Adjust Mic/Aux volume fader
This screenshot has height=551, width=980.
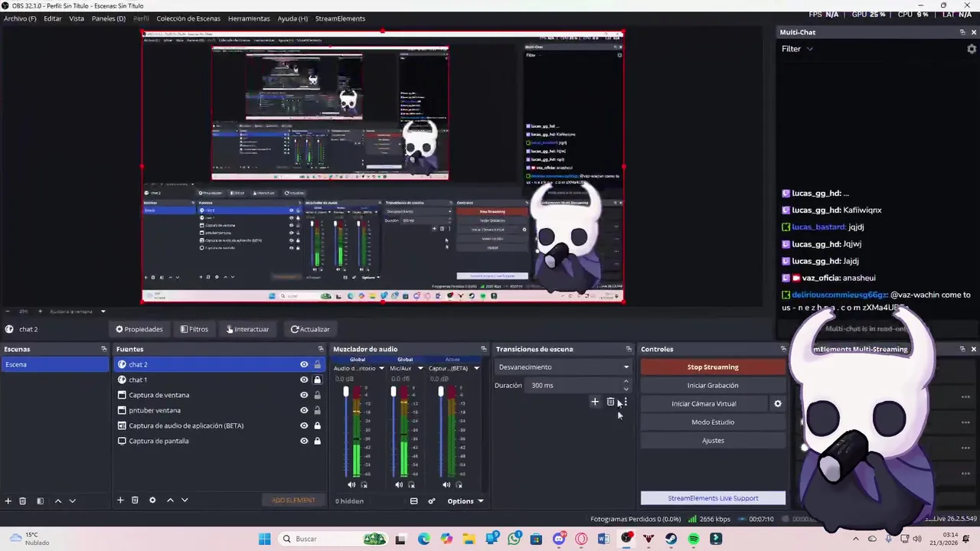393,393
